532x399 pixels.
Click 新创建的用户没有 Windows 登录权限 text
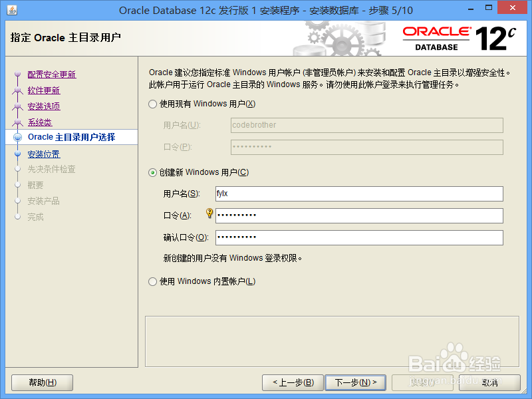click(x=232, y=258)
